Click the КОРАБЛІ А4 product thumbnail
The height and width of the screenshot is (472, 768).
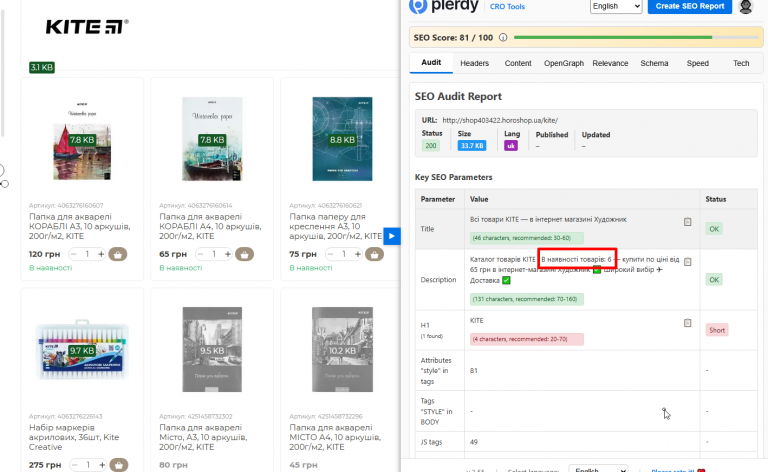[x=212, y=139]
